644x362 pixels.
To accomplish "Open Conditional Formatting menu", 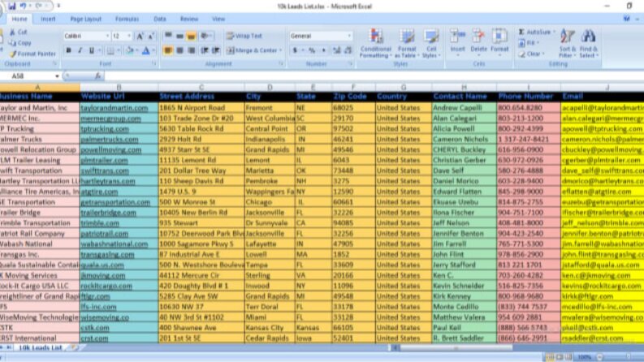I will point(375,43).
